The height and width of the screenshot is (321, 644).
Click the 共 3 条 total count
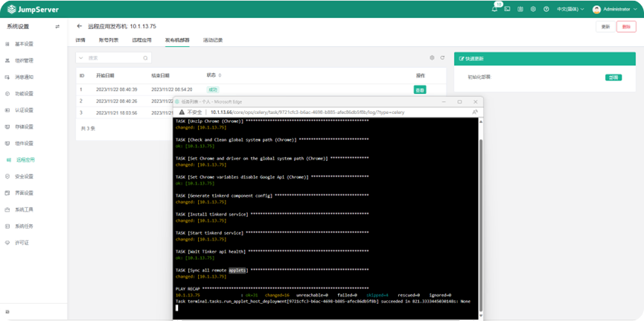click(x=89, y=128)
